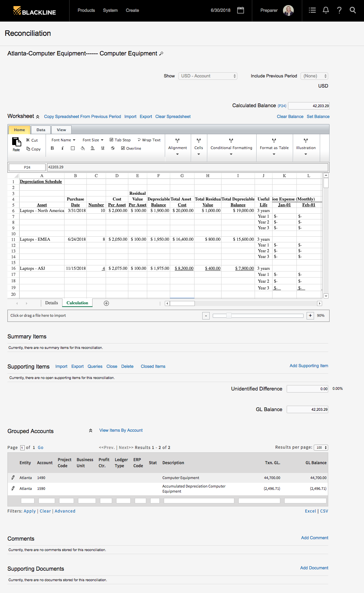Viewport: 364px width, 593px height.
Task: Open the calendar period picker
Action: (240, 10)
